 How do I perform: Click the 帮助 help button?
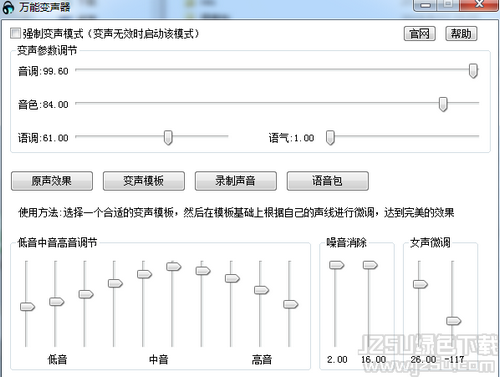tap(461, 34)
